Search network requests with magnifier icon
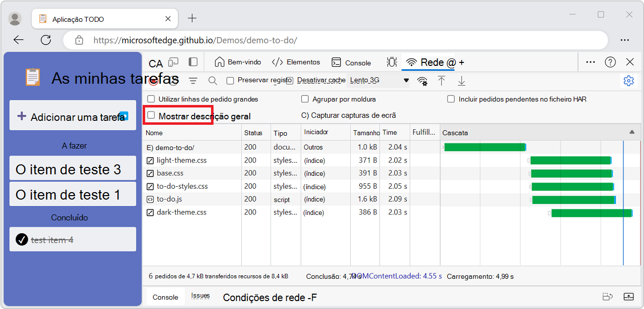 213,80
